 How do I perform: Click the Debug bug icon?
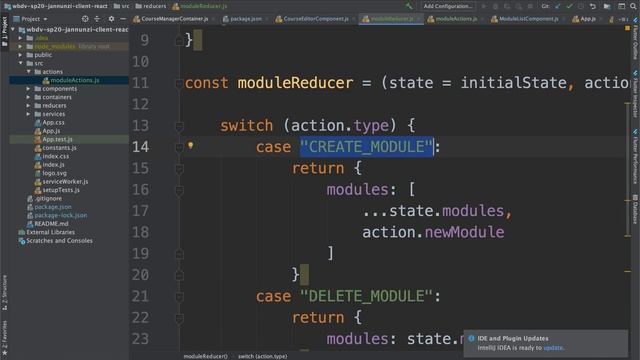(x=496, y=7)
